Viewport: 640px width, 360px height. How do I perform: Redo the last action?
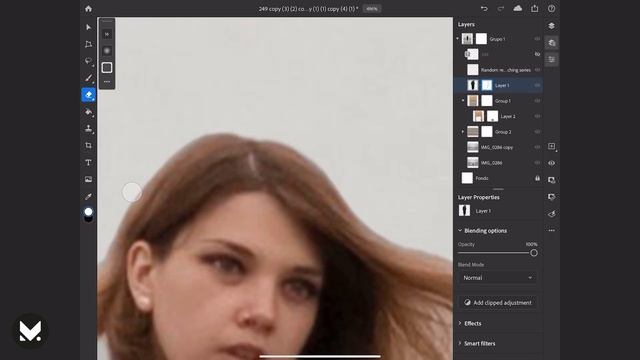tap(501, 9)
